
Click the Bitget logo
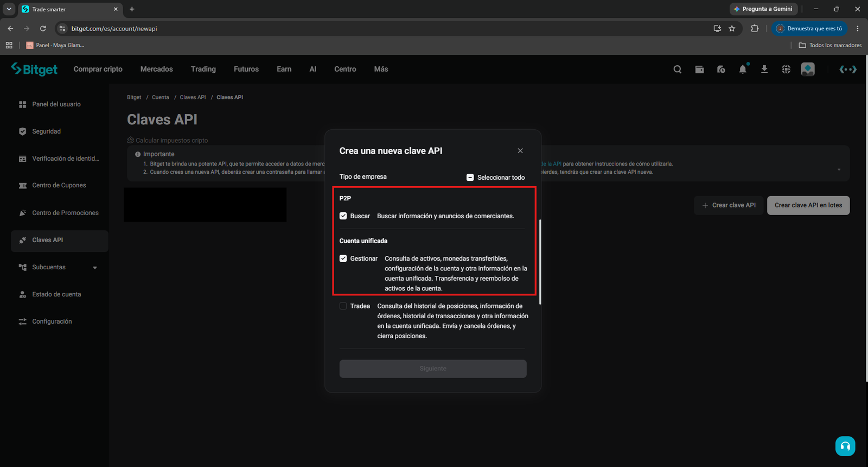coord(34,69)
